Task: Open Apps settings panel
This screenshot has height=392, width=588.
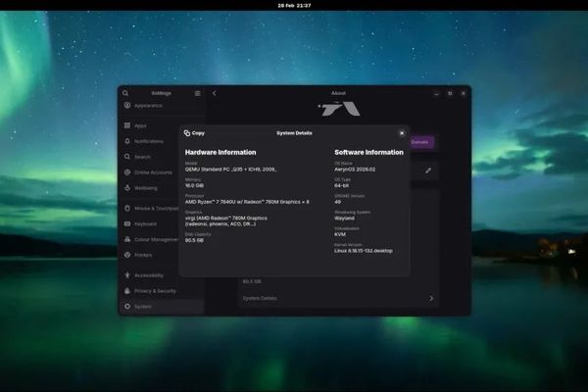Action: 162,125
